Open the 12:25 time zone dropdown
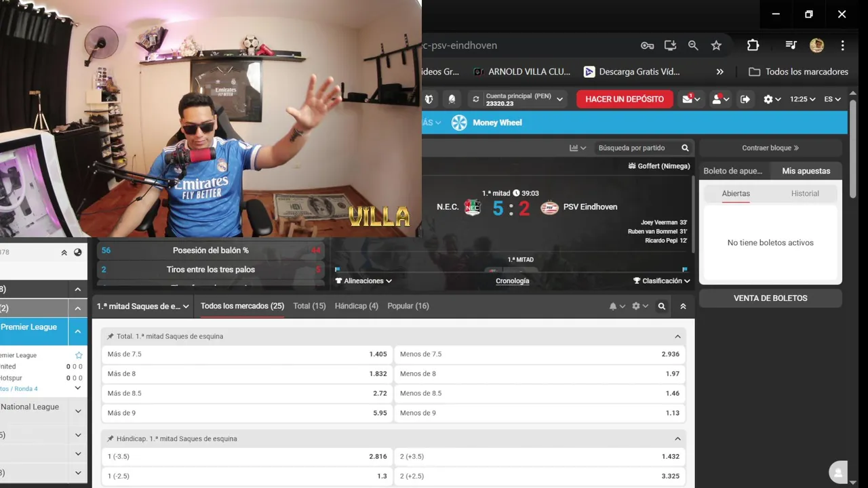The image size is (868, 488). (802, 99)
